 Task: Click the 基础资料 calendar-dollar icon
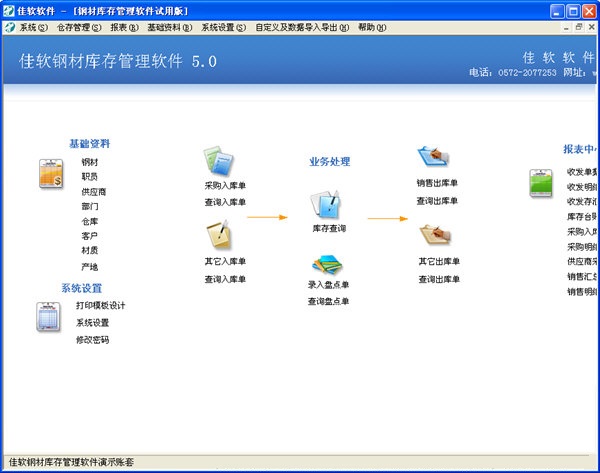pos(51,174)
